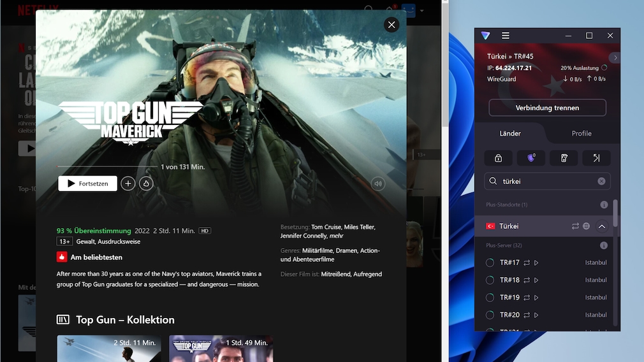The height and width of the screenshot is (362, 644).
Task: Clear the 'türkei' search field
Action: 601,181
